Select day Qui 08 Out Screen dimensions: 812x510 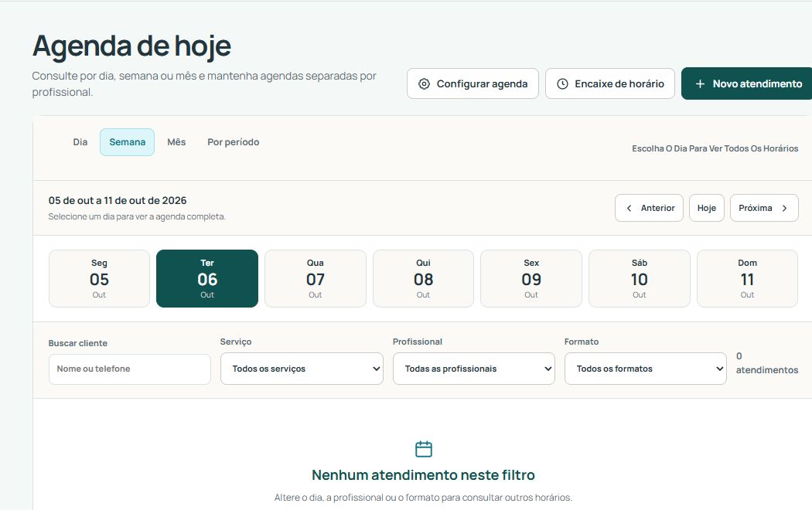point(424,279)
